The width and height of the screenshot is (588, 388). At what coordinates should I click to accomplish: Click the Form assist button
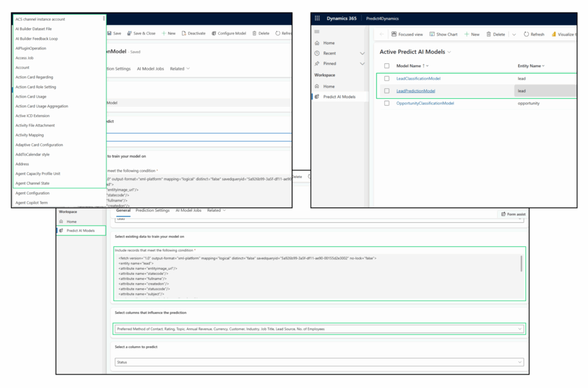point(514,213)
